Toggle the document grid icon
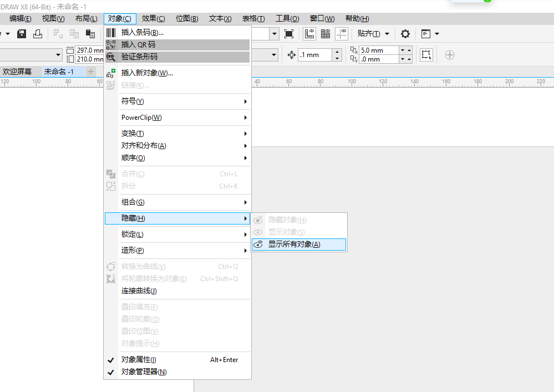This screenshot has width=554, height=392. (x=325, y=33)
